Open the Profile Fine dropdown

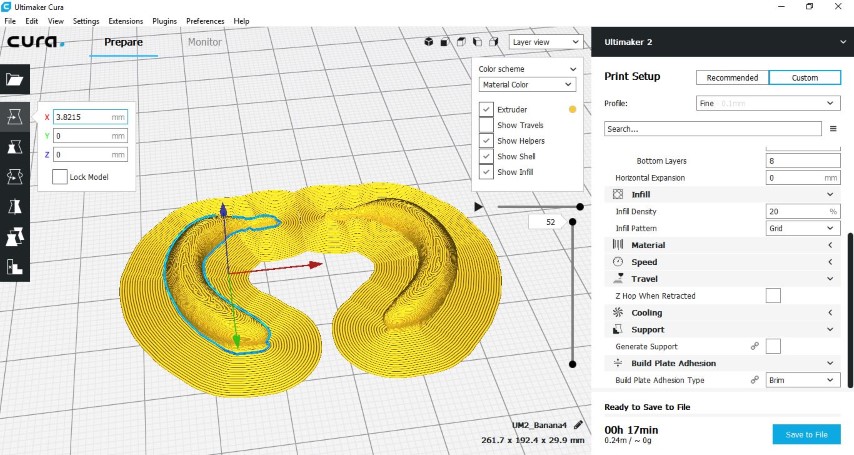pos(768,103)
